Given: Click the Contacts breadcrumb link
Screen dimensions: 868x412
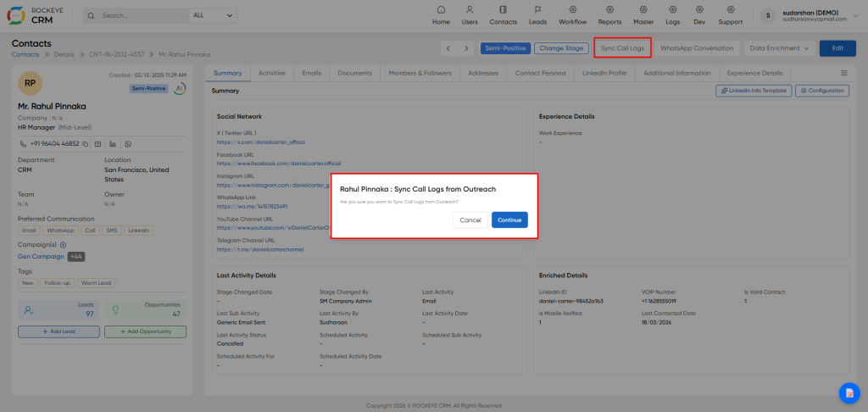Looking at the screenshot, I should click(25, 54).
